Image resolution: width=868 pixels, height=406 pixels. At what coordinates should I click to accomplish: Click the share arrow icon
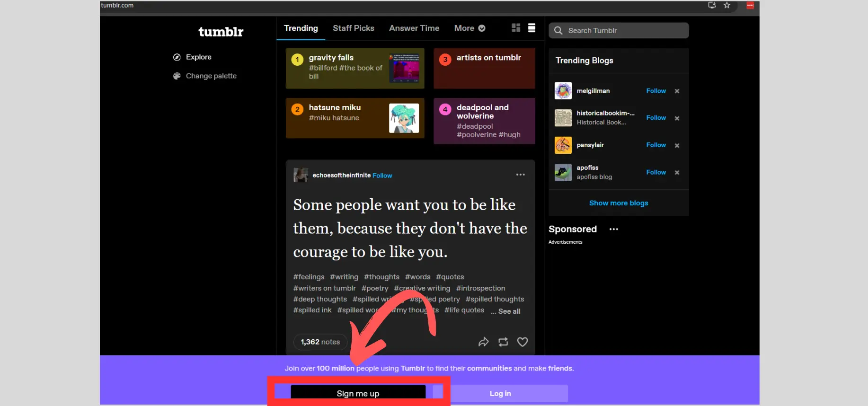point(483,342)
